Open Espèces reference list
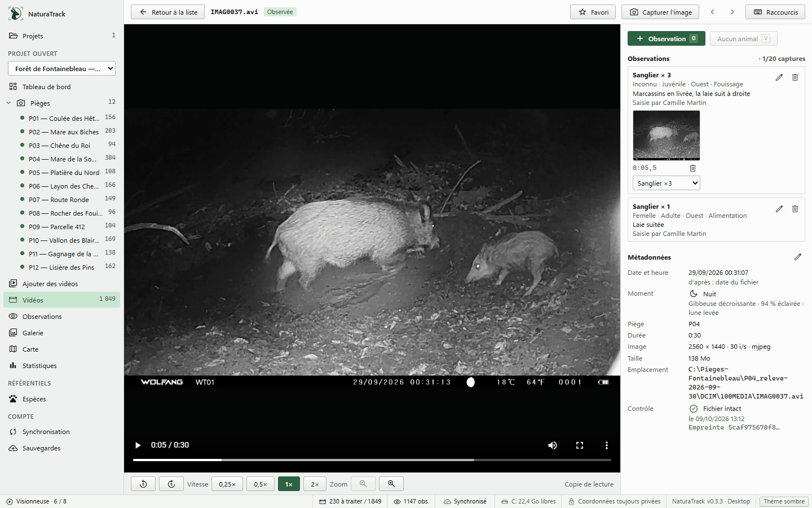Viewport: 812px width, 508px height. (x=62, y=398)
